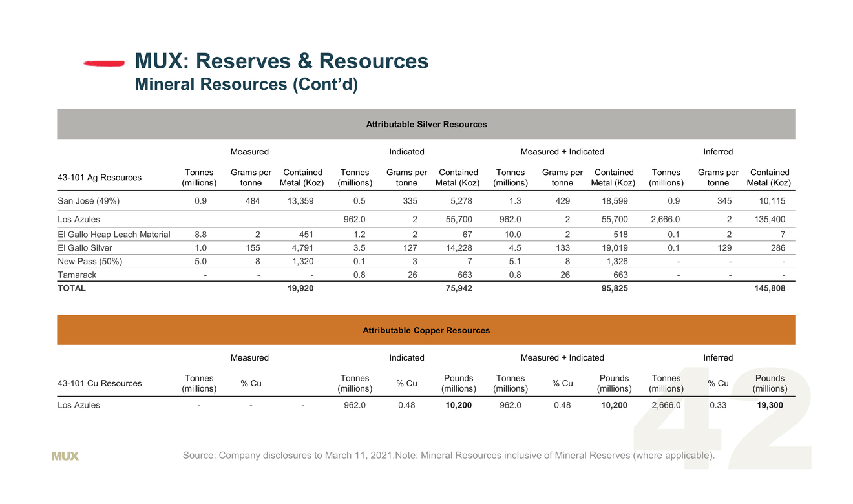Click Los Azules inferred copper pounds 19,300

pyautogui.click(x=770, y=405)
